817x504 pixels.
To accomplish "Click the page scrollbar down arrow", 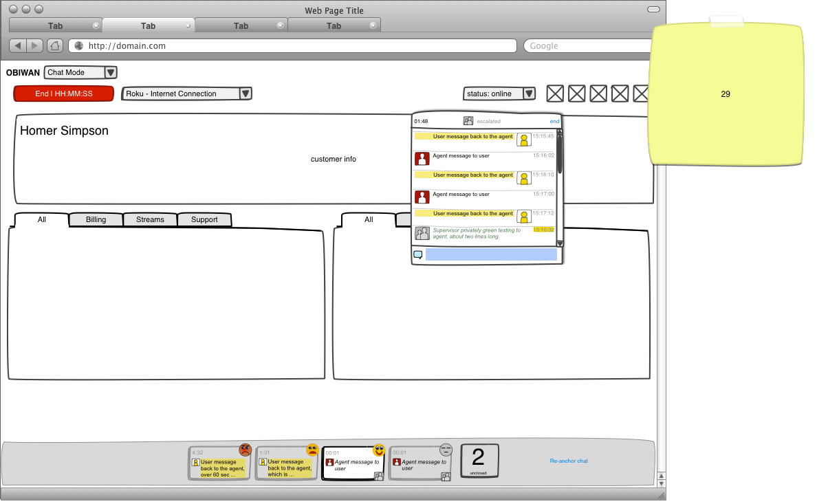I will (661, 483).
